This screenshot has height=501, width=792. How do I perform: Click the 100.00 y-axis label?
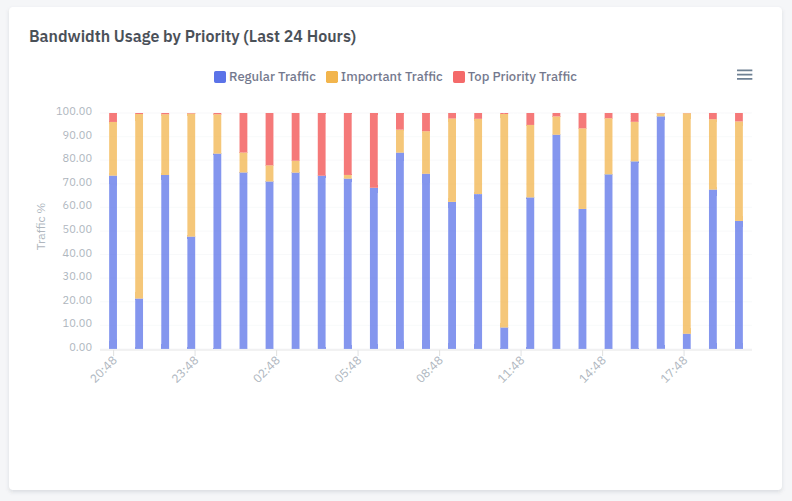click(x=74, y=111)
